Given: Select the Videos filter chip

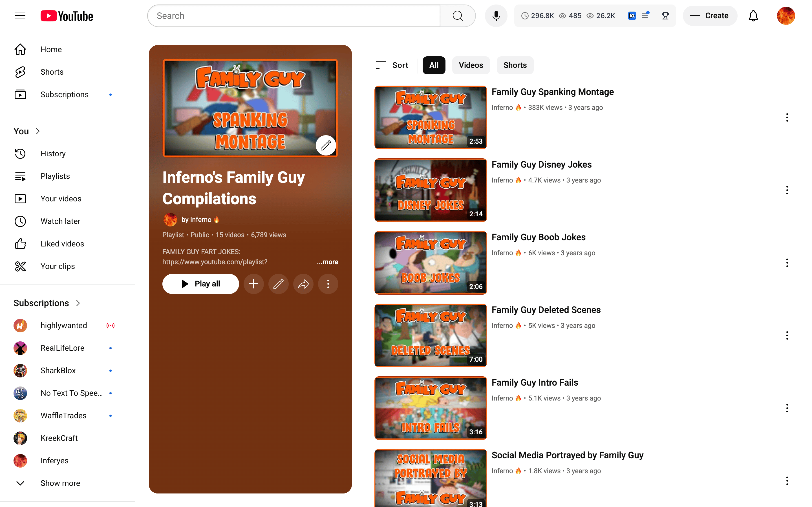Looking at the screenshot, I should click(x=471, y=65).
